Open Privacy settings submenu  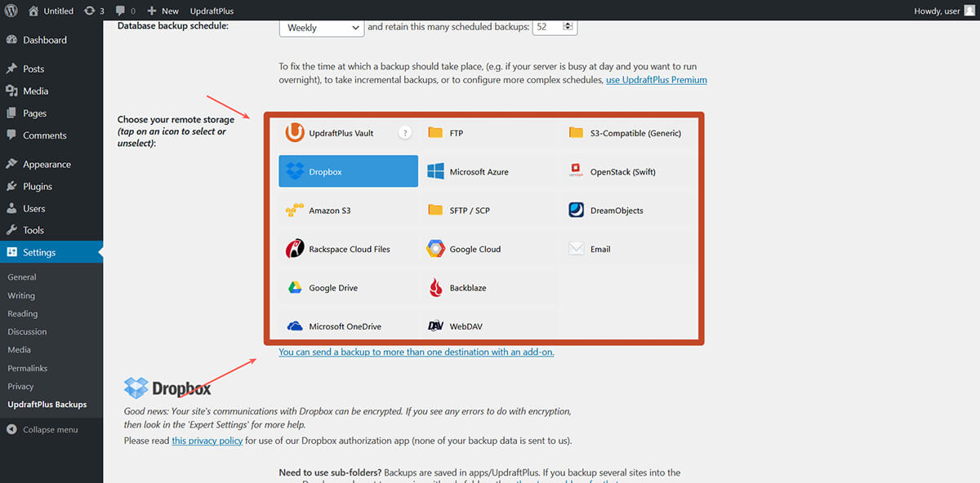(20, 386)
